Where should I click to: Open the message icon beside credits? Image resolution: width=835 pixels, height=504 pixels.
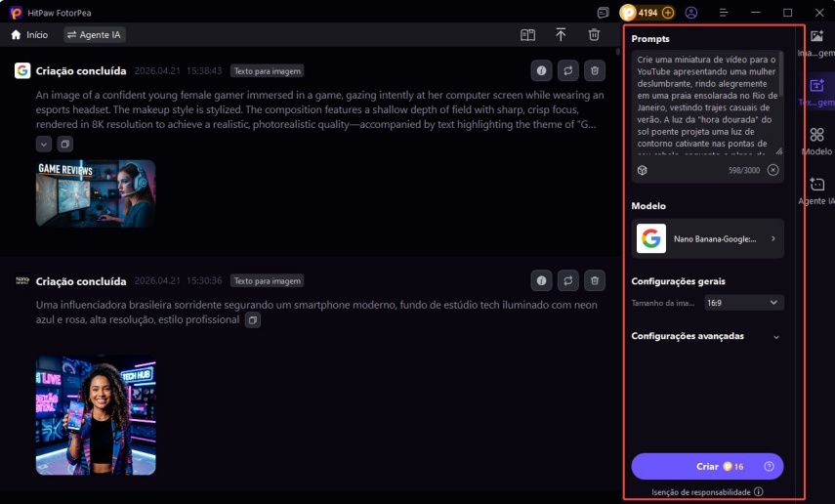[x=603, y=13]
